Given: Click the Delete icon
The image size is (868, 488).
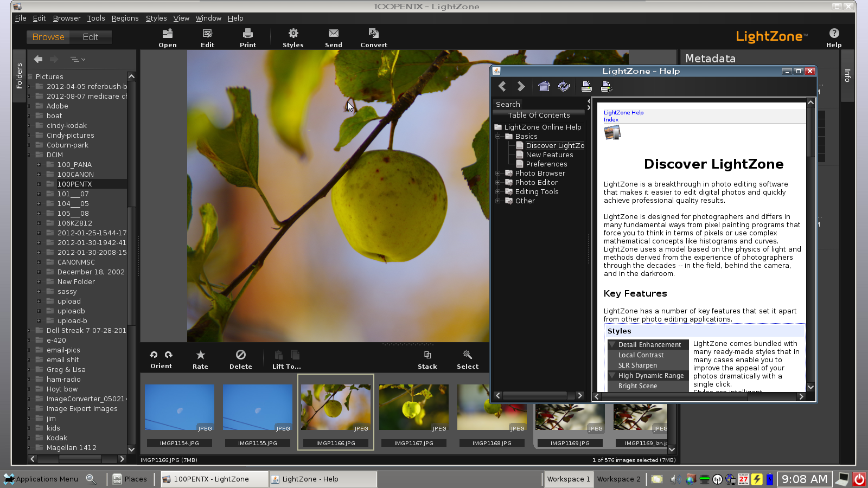Looking at the screenshot, I should [240, 355].
